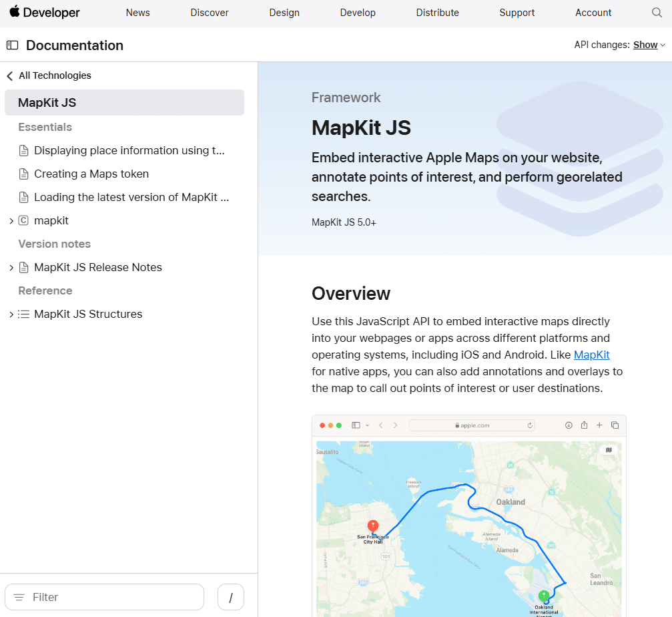Click the list icon for MapKit JS Structures

(x=23, y=315)
